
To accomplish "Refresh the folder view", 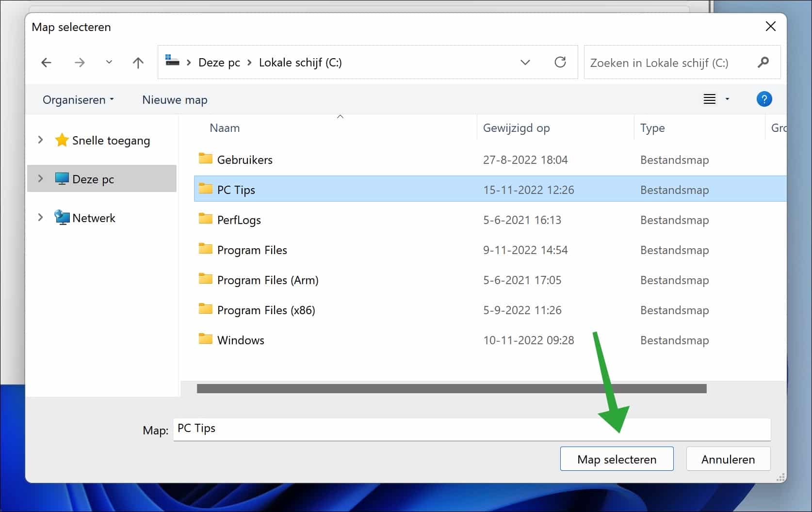I will [x=560, y=62].
